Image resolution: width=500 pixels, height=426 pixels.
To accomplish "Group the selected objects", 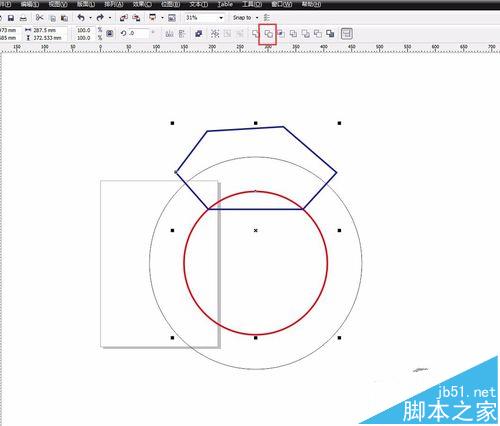I will pos(215,34).
